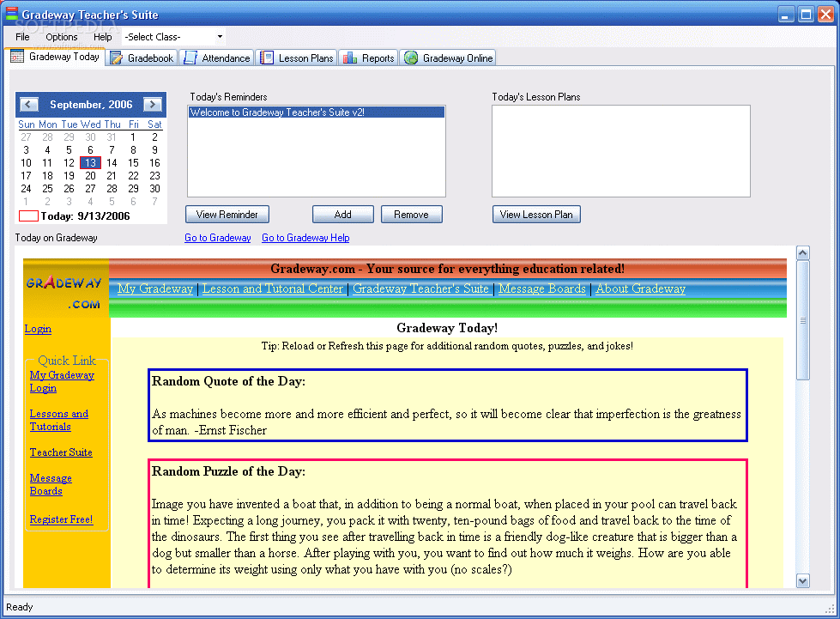The width and height of the screenshot is (840, 619).
Task: Open the Teacher Suite quick link
Action: (x=61, y=452)
